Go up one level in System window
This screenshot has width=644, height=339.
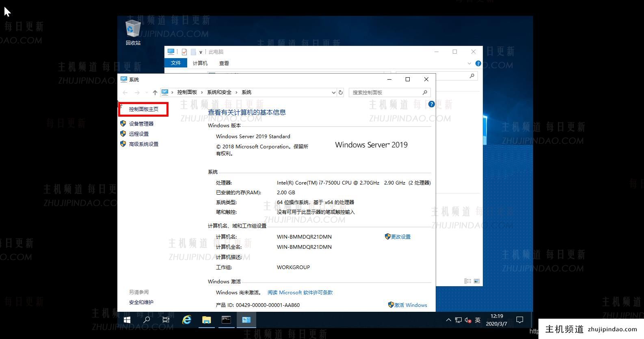click(155, 93)
